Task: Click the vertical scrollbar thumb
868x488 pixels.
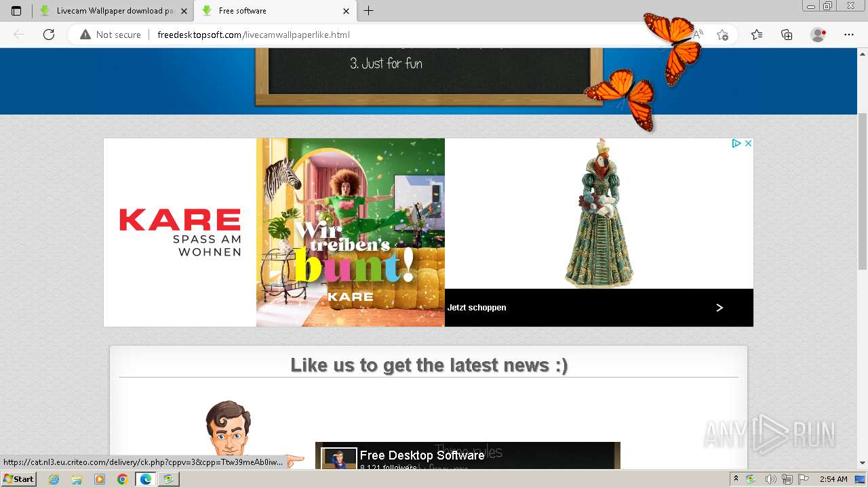Action: point(863,192)
